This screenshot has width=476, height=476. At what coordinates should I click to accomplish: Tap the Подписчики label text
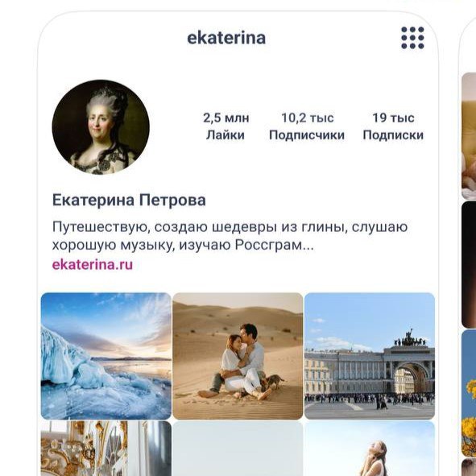pos(307,135)
